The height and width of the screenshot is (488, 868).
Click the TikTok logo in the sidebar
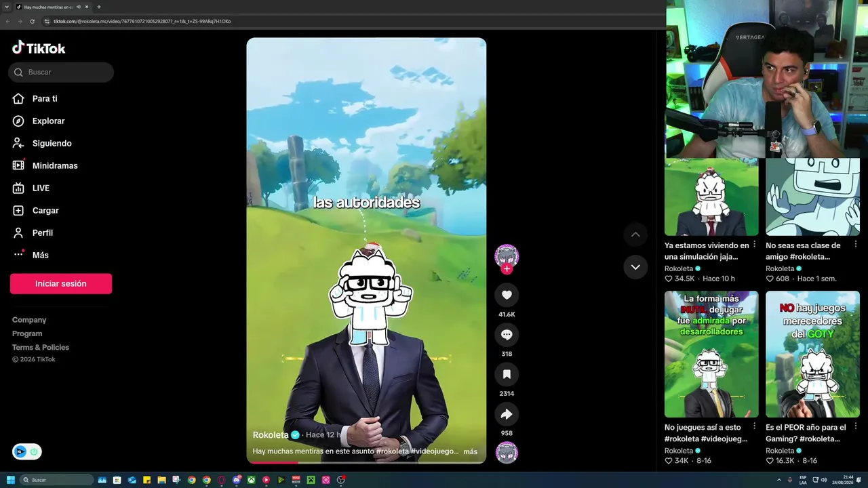39,47
